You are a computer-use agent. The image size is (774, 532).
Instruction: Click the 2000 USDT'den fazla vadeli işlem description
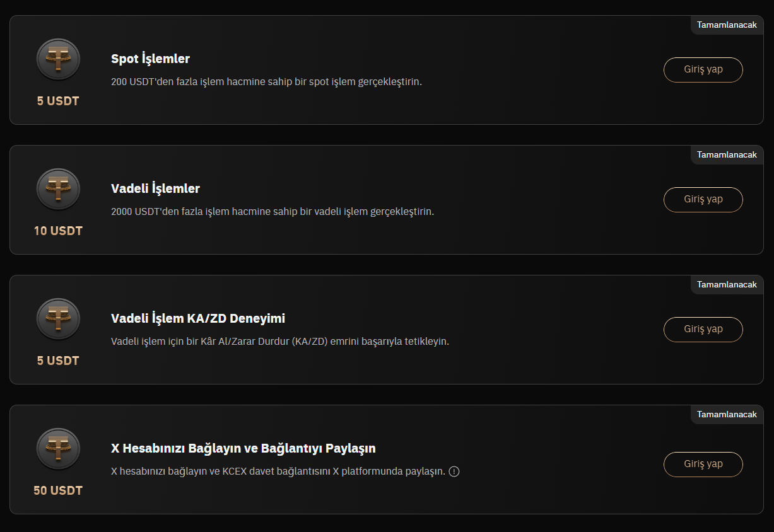(x=273, y=212)
